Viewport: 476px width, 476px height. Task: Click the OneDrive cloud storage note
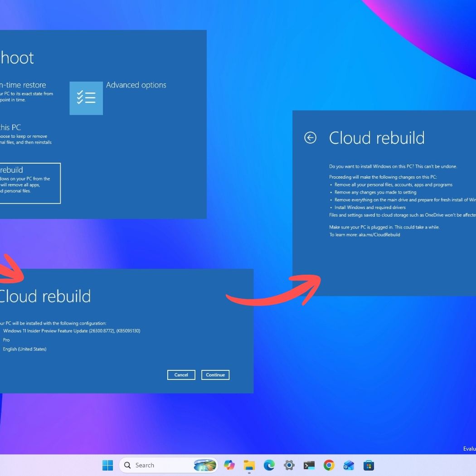[402, 215]
